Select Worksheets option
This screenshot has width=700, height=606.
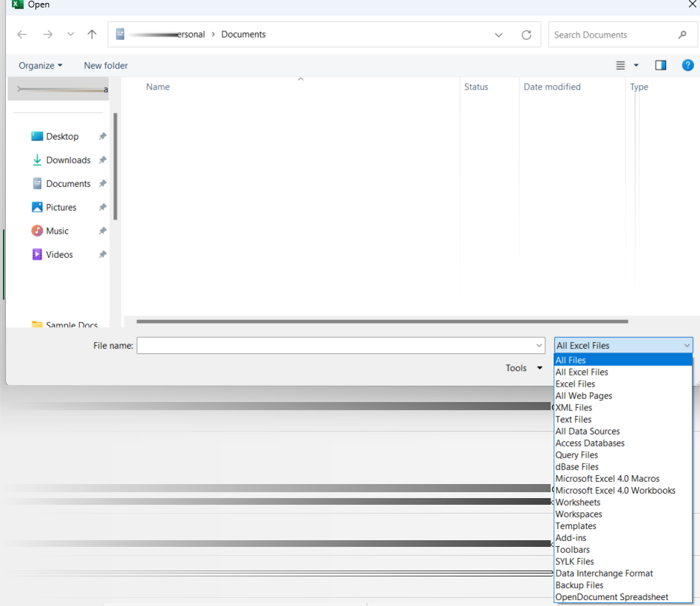[x=623, y=502]
